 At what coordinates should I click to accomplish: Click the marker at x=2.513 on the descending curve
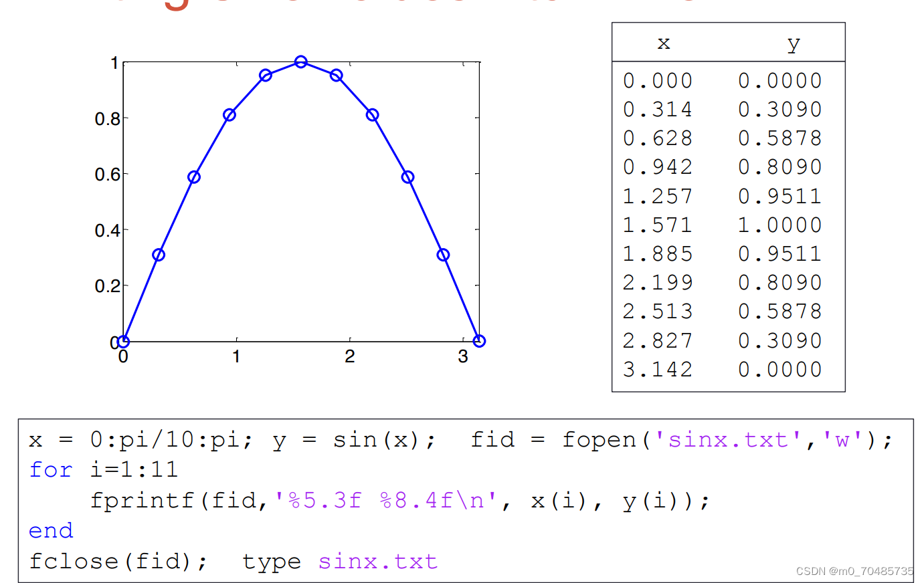pos(407,177)
